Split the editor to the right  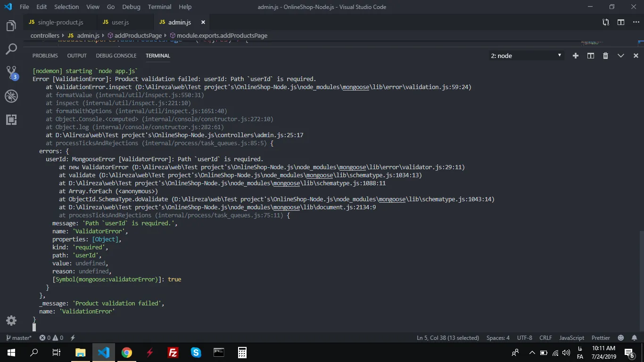[621, 22]
